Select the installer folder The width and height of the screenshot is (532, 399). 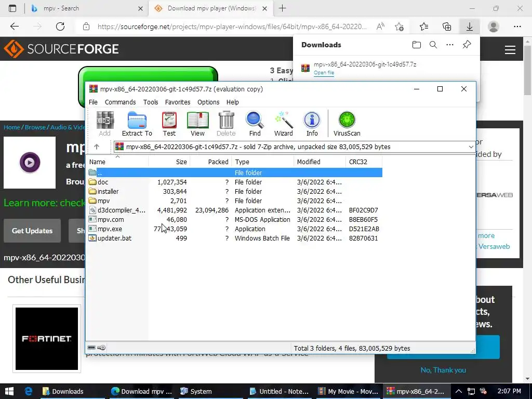(x=235, y=191)
